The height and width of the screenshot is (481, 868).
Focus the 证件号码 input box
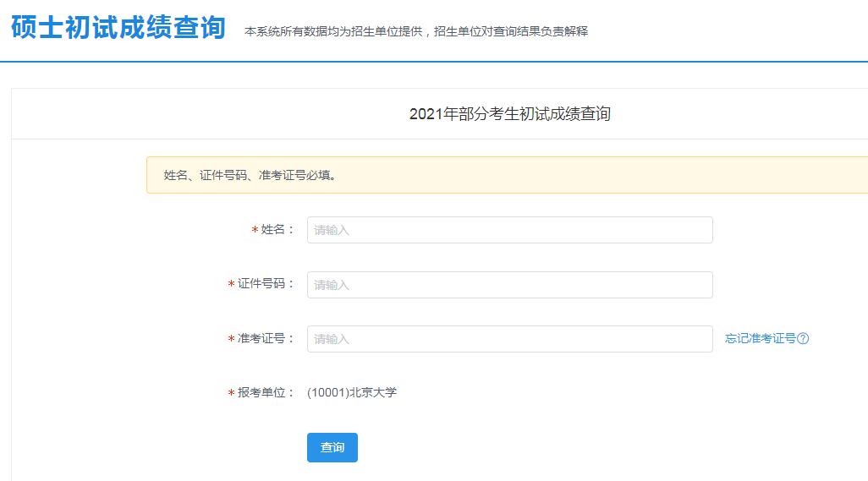click(x=509, y=285)
